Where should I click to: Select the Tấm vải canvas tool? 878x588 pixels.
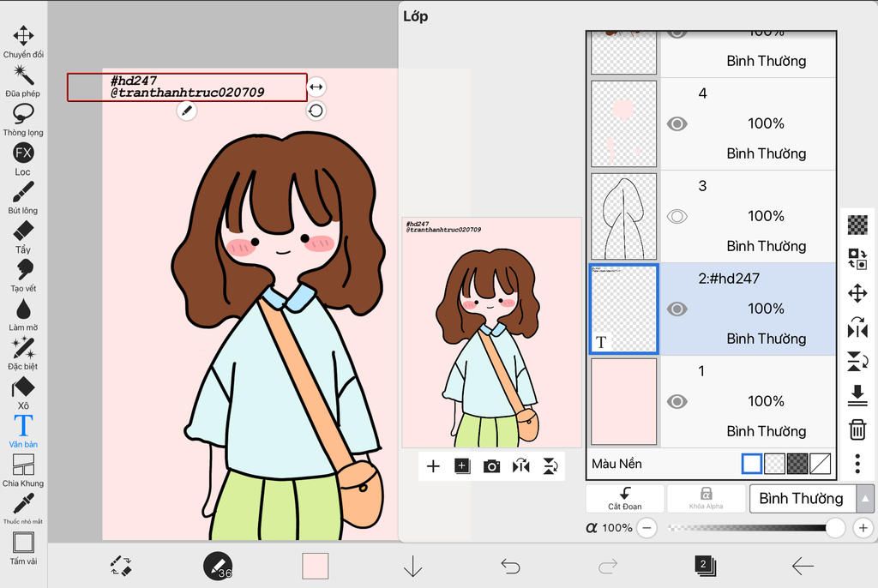coord(23,549)
